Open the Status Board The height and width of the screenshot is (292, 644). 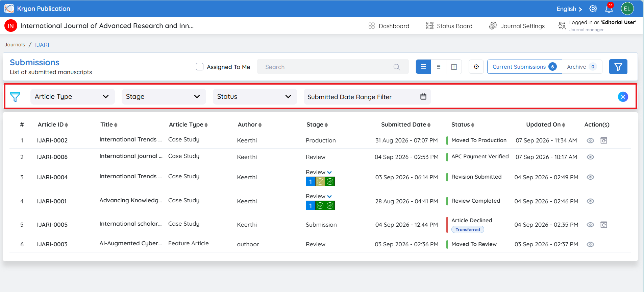click(x=449, y=26)
